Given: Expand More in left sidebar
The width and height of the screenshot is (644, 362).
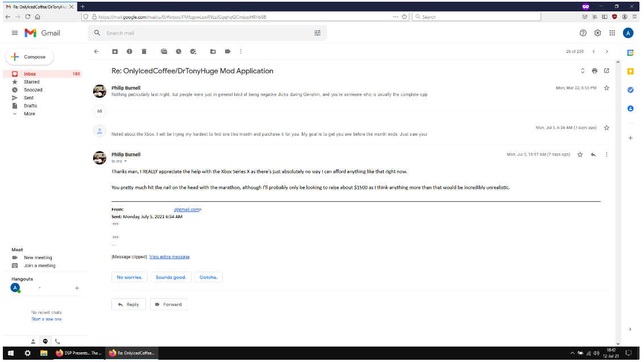Looking at the screenshot, I should (x=29, y=114).
